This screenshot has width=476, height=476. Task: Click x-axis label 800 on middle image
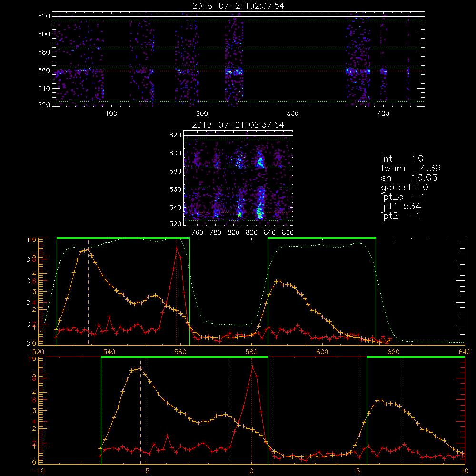pos(233,233)
